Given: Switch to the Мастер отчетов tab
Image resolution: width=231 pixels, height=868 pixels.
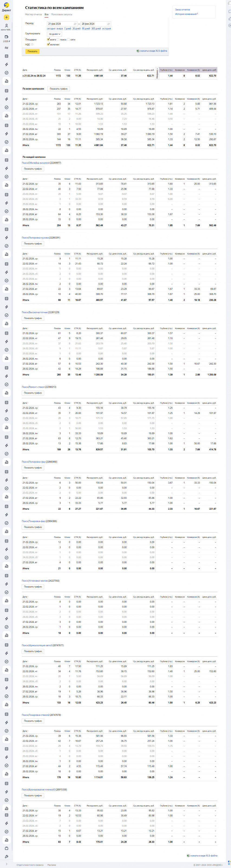Looking at the screenshot, I should (x=33, y=14).
